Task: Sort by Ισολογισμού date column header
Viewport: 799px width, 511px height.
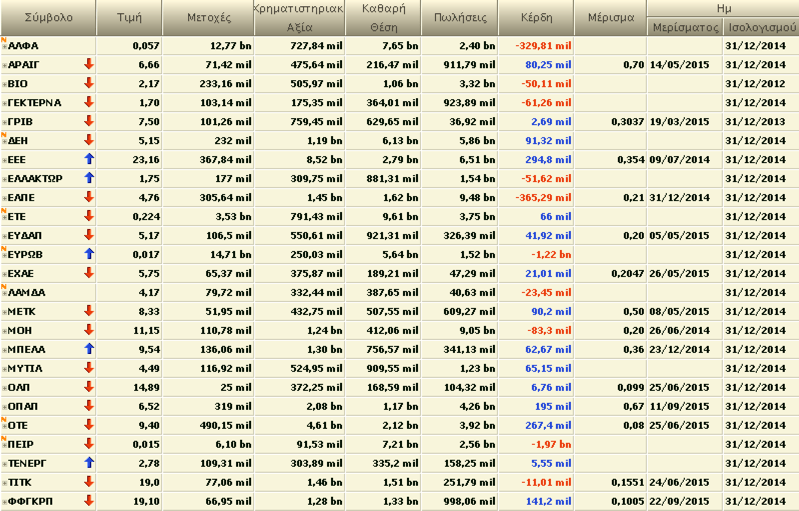Action: (762, 27)
